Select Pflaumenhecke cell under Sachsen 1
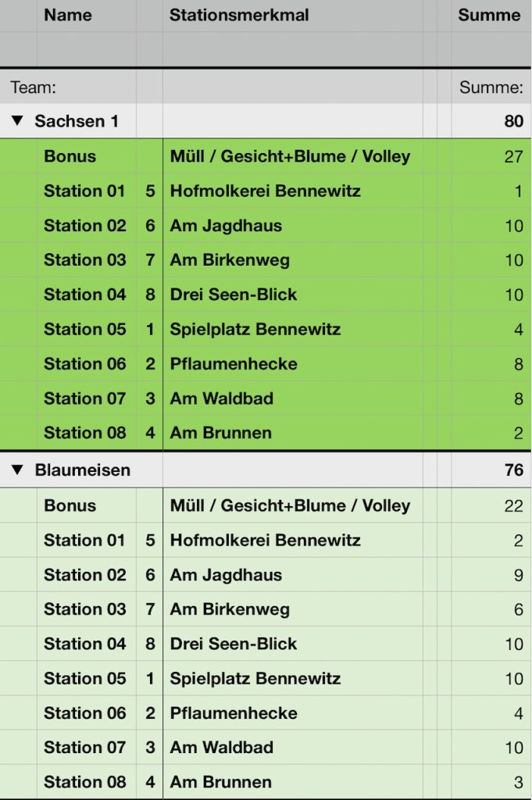The image size is (532, 800). point(234,363)
